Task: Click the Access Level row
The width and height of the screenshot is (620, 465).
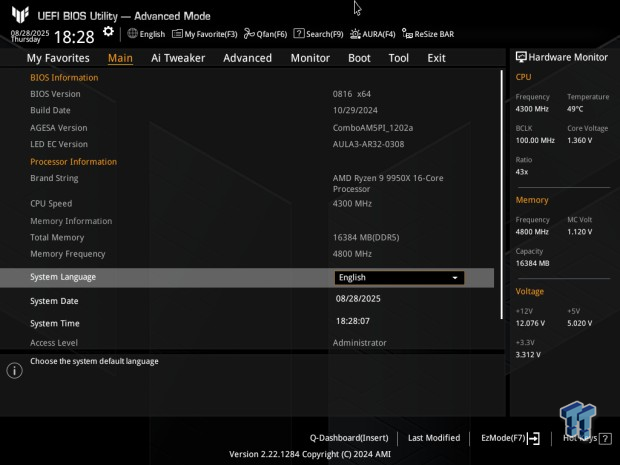Action: coord(247,343)
